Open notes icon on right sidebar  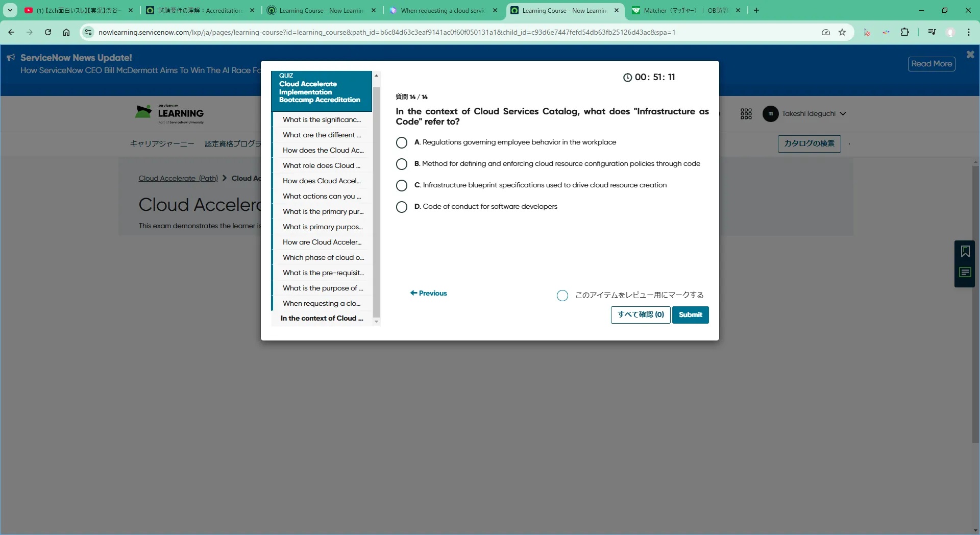(x=965, y=273)
